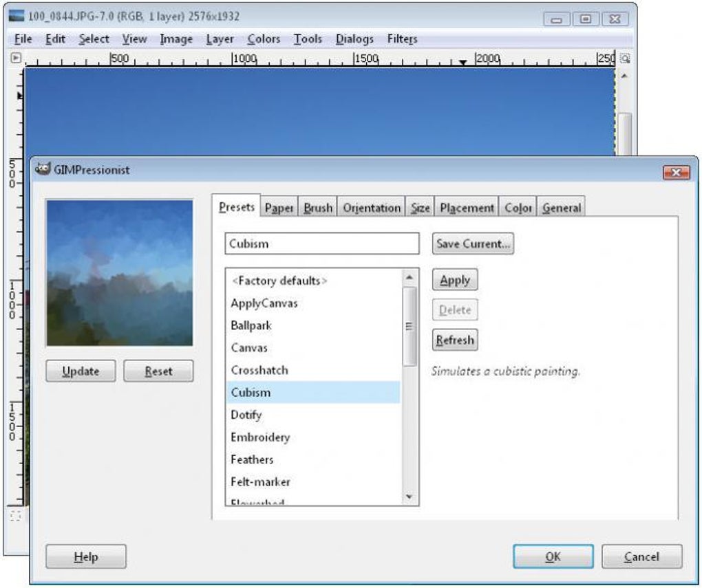Screen dimensions: 702x588
Task: Open the Layer menu
Action: tap(220, 39)
